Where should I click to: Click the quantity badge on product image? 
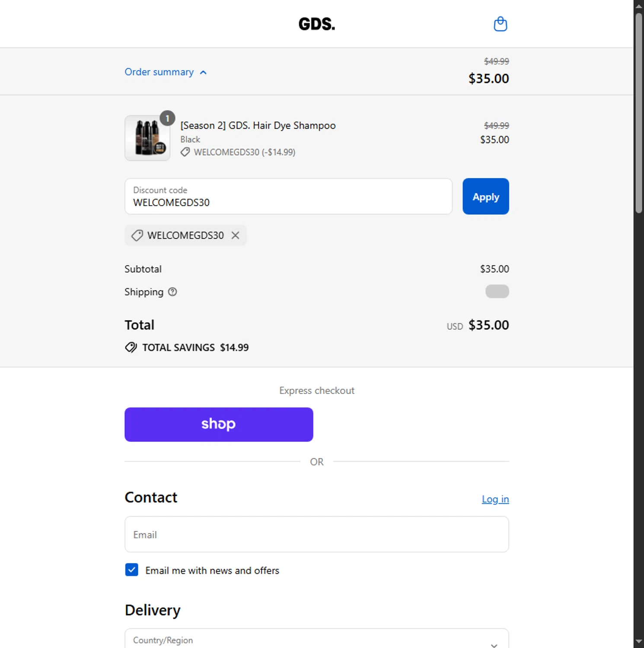[167, 118]
